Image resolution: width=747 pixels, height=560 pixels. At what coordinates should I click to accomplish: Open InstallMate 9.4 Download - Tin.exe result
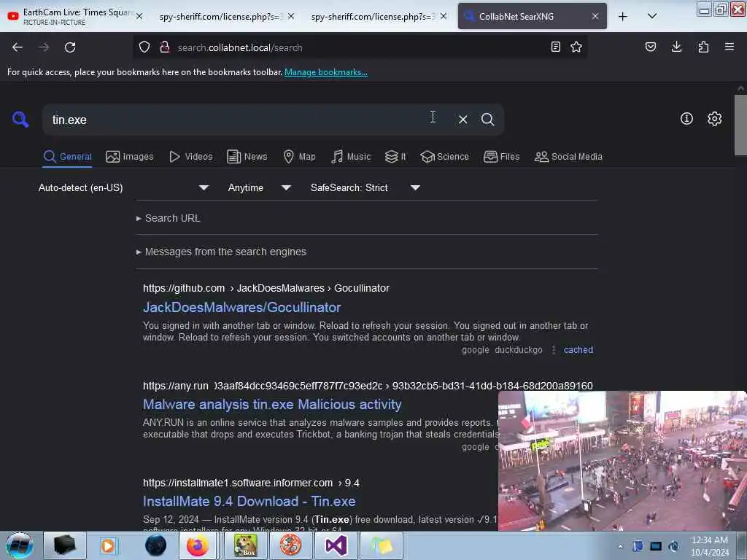coord(249,502)
